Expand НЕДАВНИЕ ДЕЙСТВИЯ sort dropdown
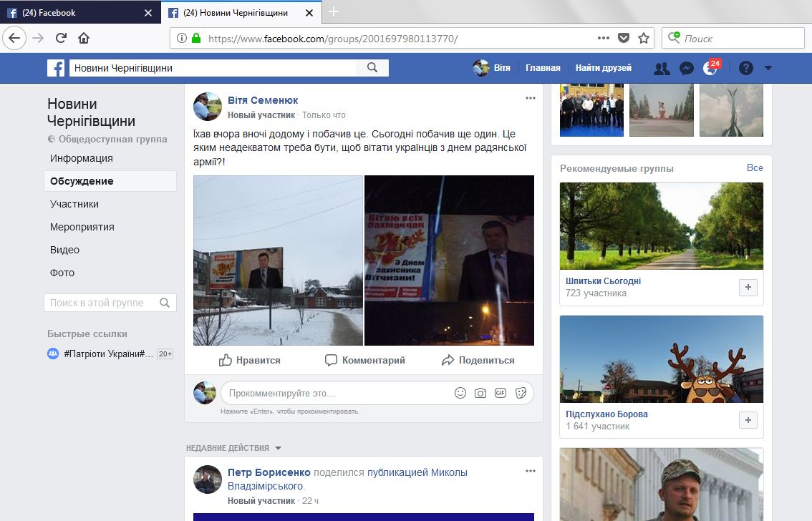The width and height of the screenshot is (812, 521). 278,448
